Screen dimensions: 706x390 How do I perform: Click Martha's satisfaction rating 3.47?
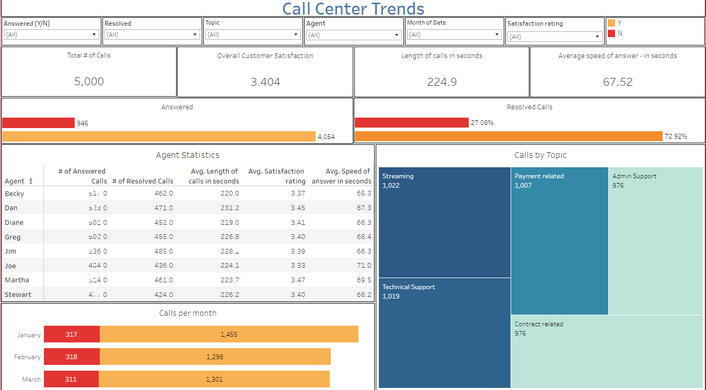(298, 280)
